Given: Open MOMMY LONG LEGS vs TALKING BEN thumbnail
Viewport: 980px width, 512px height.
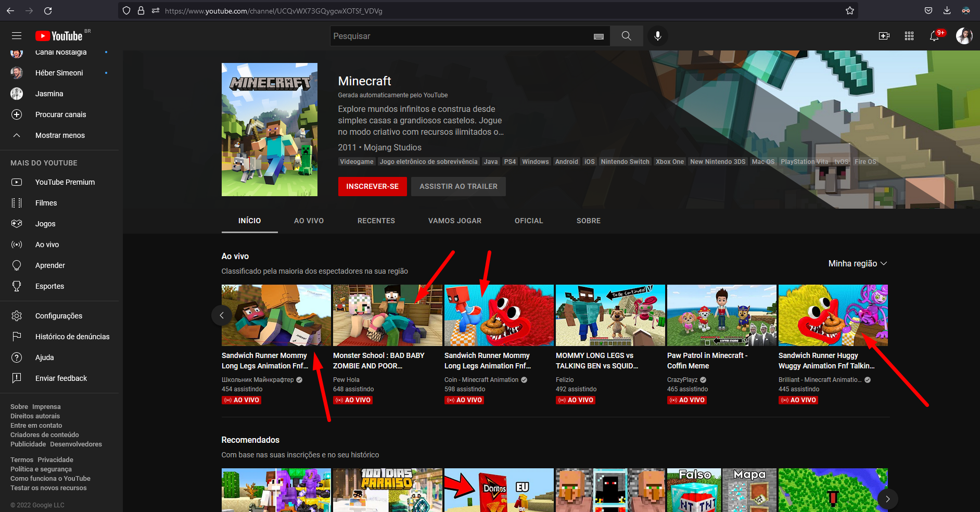Looking at the screenshot, I should point(610,315).
